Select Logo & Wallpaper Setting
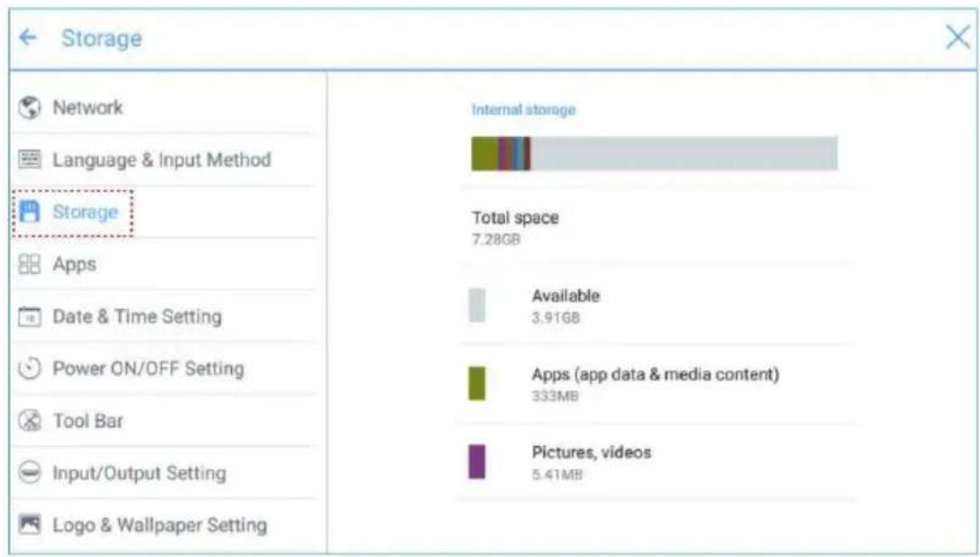This screenshot has height=557, width=980. pyautogui.click(x=164, y=525)
